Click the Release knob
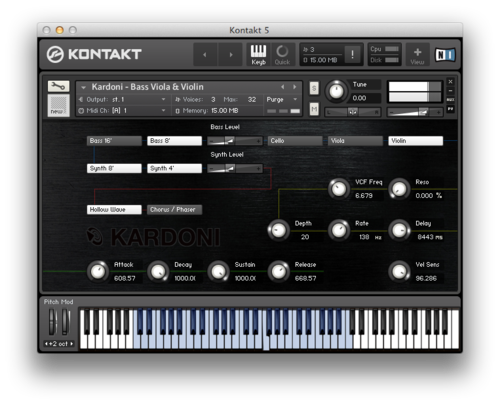Image resolution: width=500 pixels, height=405 pixels. coord(278,271)
